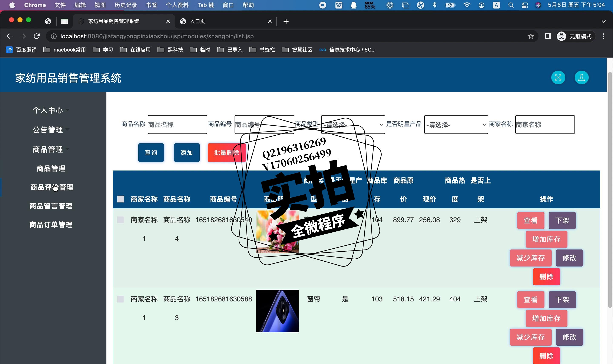This screenshot has height=364, width=613.
Task: Expand the 公告管理 sidebar menu
Action: pyautogui.click(x=51, y=130)
